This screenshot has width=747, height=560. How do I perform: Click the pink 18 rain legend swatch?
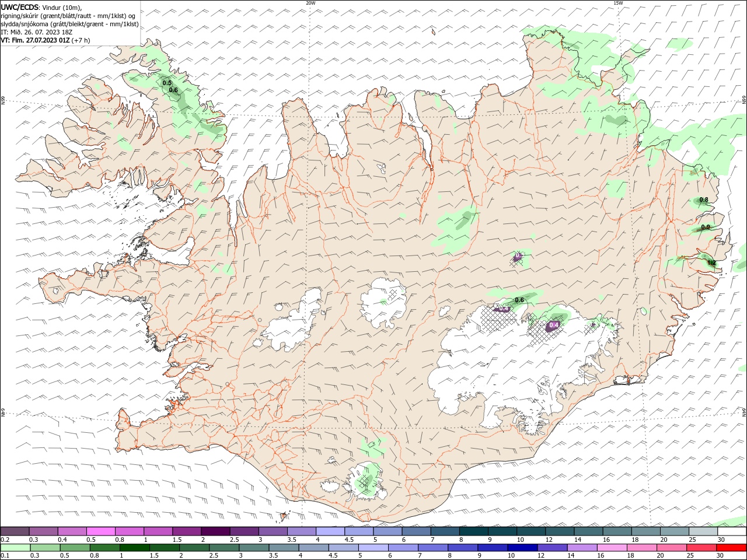642,548
